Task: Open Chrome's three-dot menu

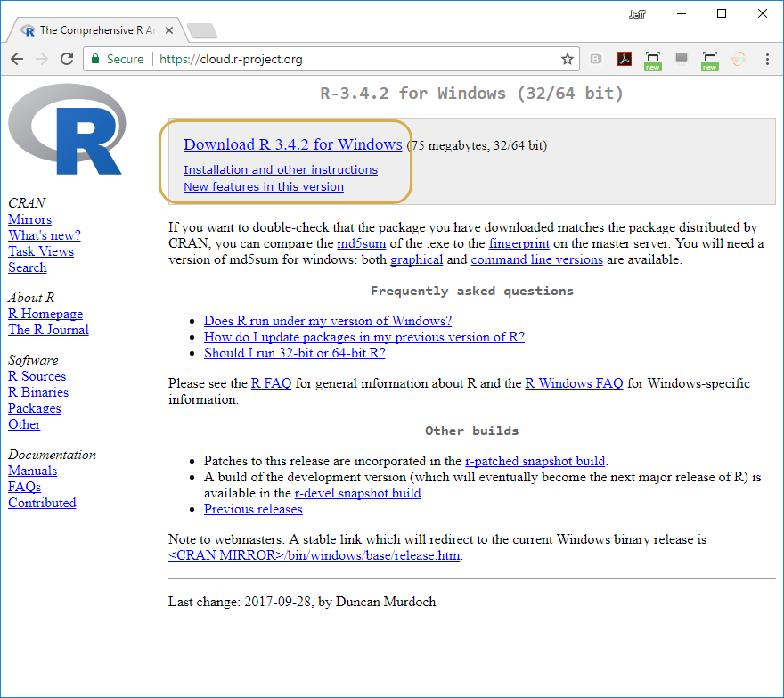Action: 767,59
